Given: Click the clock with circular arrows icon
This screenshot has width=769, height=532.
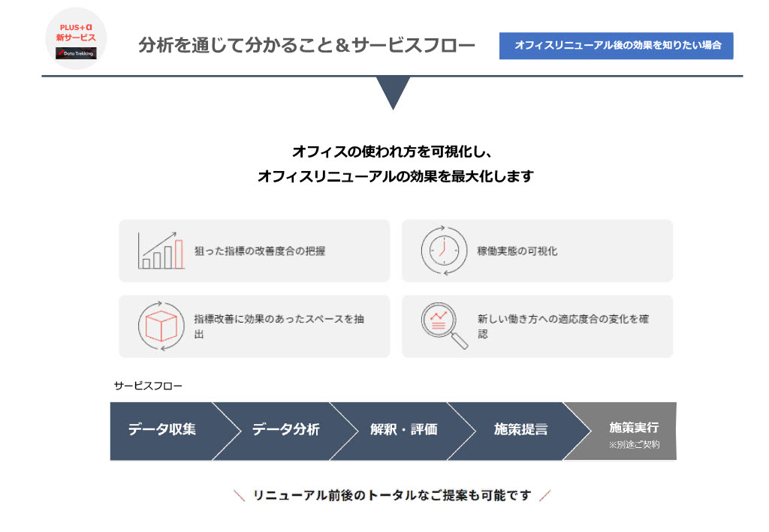Looking at the screenshot, I should pyautogui.click(x=443, y=251).
